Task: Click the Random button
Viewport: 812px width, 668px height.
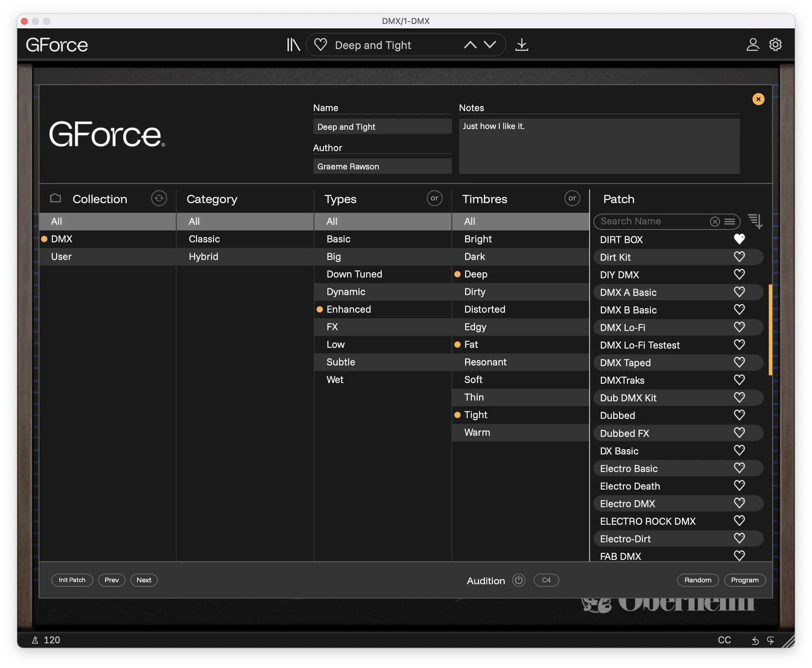Action: click(698, 580)
